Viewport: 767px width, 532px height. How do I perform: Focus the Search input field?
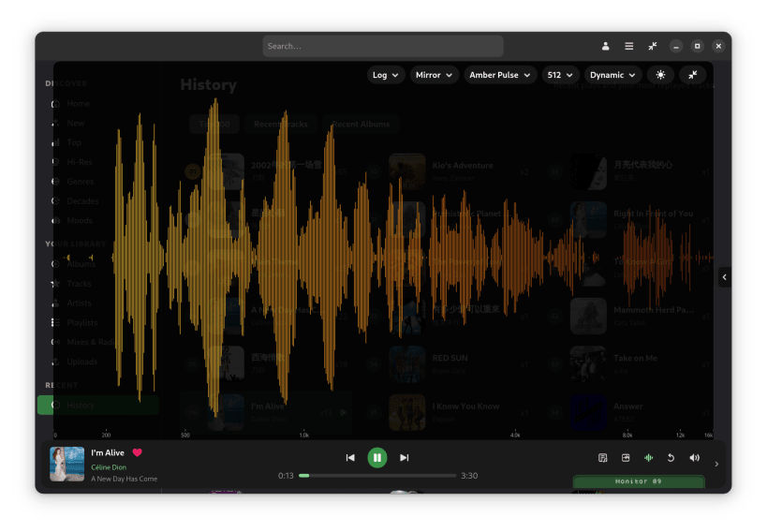[x=383, y=46]
